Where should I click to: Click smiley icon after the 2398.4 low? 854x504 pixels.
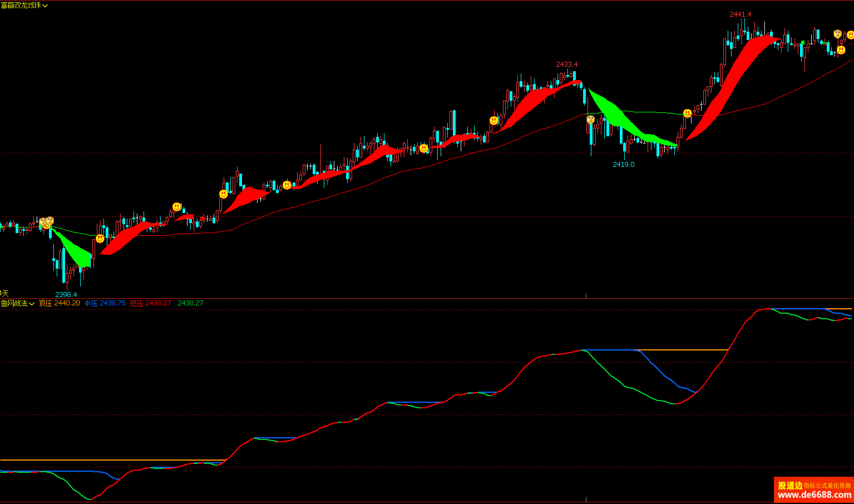[100, 239]
